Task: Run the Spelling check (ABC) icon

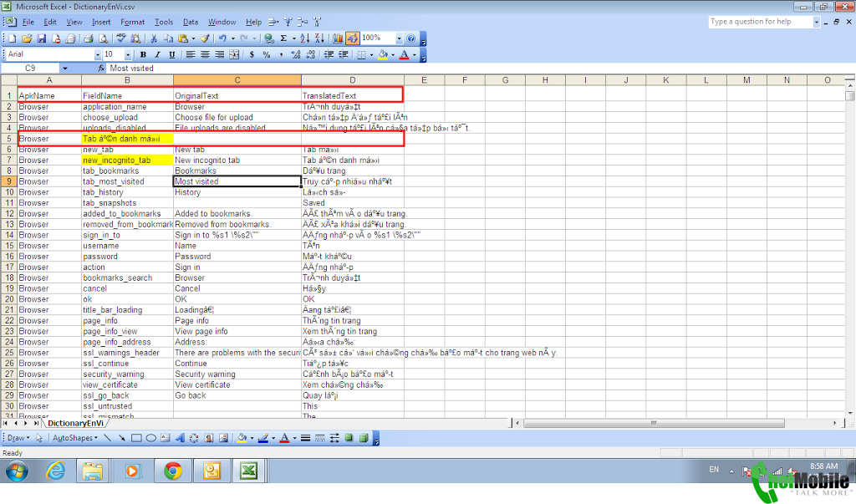Action: tap(120, 38)
